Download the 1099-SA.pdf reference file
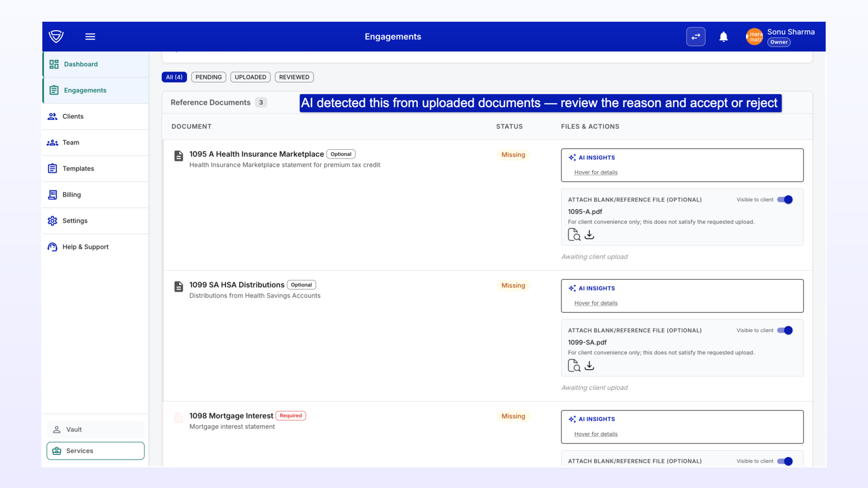Screen dimensions: 868x488 pos(589,366)
